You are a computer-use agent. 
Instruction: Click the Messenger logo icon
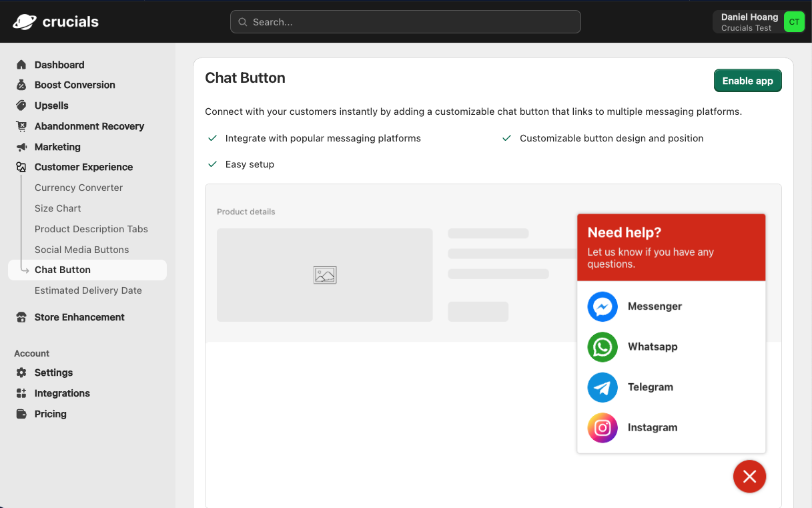coord(602,306)
